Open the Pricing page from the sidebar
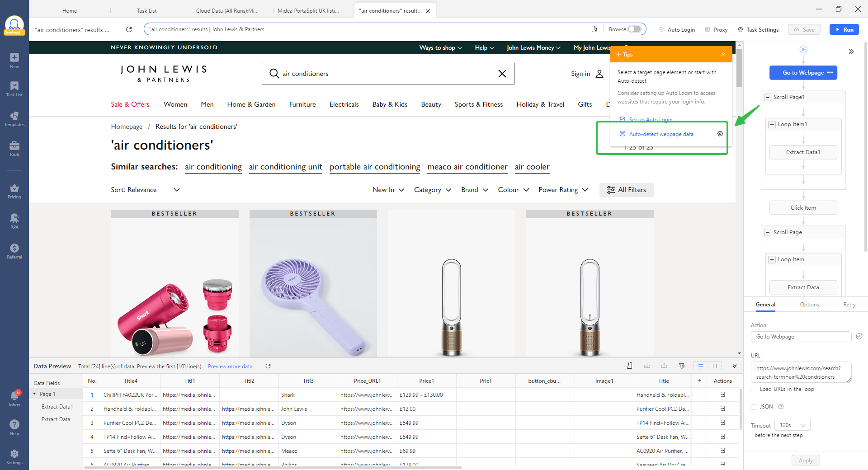 pos(14,191)
